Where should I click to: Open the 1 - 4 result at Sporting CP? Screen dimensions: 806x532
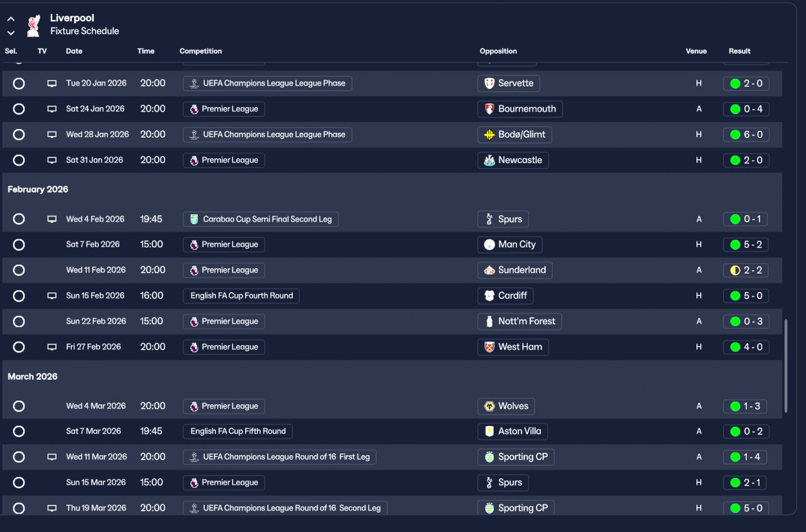pyautogui.click(x=745, y=457)
